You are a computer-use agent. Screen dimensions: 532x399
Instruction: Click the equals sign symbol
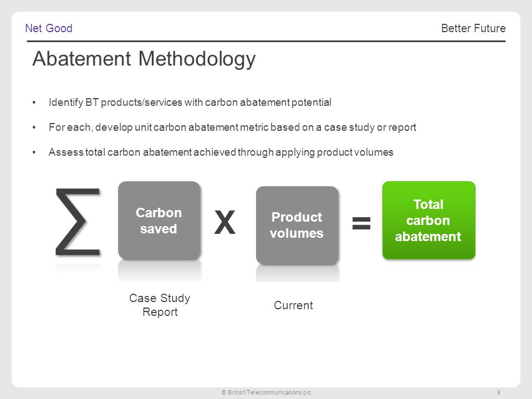(361, 223)
